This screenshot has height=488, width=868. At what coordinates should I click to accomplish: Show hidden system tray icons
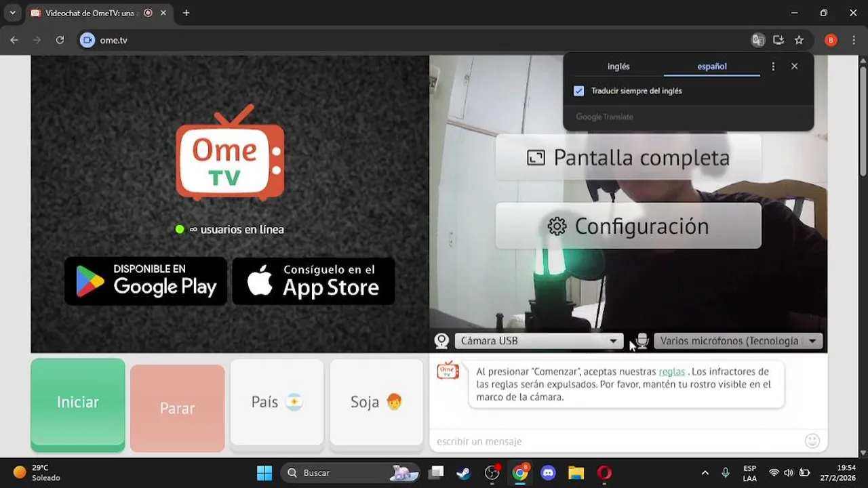705,472
